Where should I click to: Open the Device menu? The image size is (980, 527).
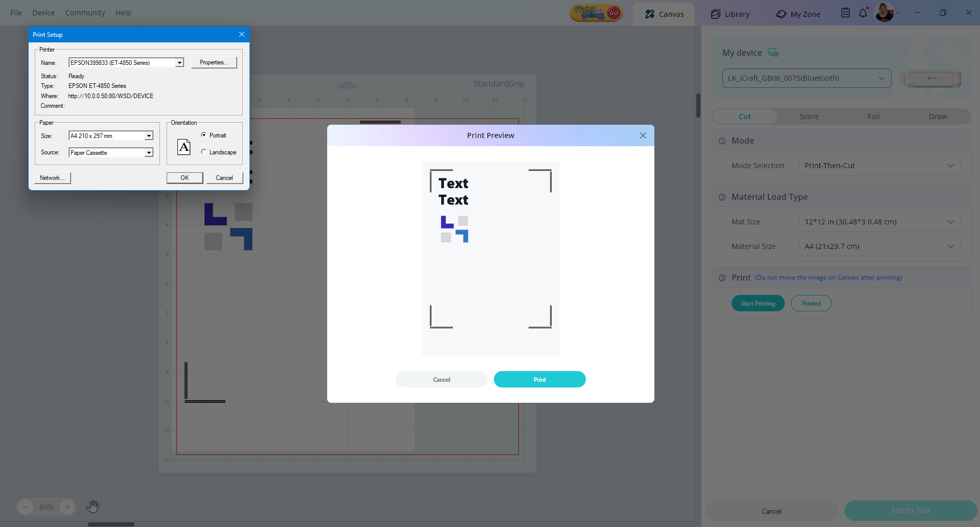[43, 13]
